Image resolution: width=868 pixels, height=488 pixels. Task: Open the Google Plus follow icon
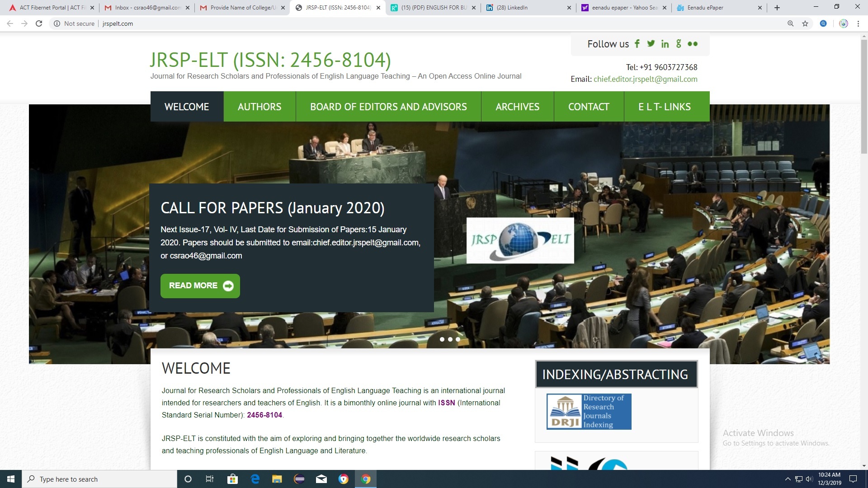(x=678, y=44)
